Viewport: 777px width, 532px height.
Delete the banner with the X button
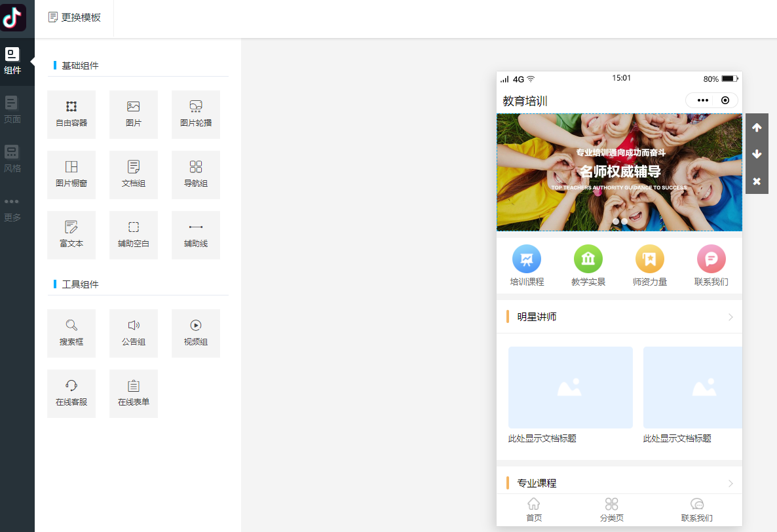coord(757,181)
